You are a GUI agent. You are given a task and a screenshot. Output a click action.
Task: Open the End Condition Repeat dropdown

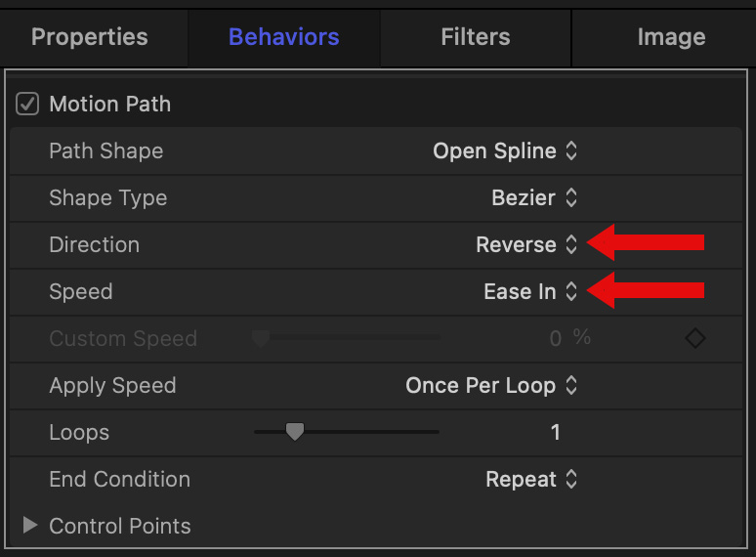[x=531, y=480]
